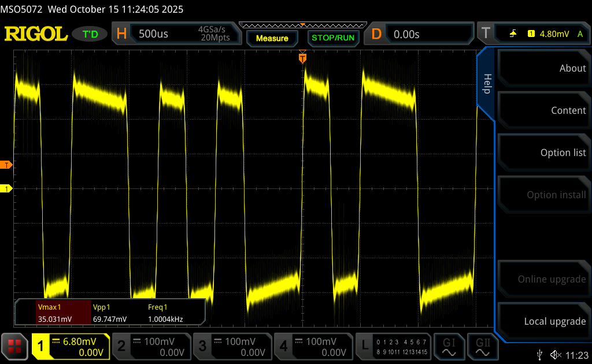Click the D delay icon
This screenshot has width=592, height=364.
pos(376,34)
